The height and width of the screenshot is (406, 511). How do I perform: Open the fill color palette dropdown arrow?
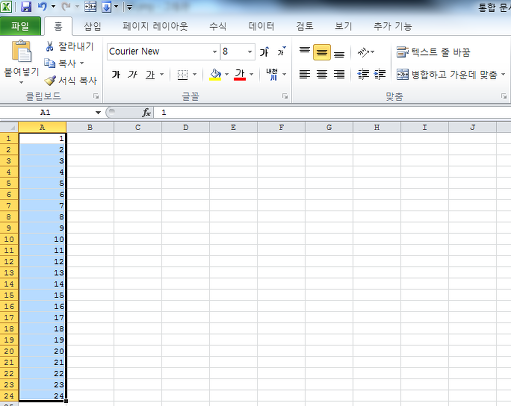coord(227,74)
